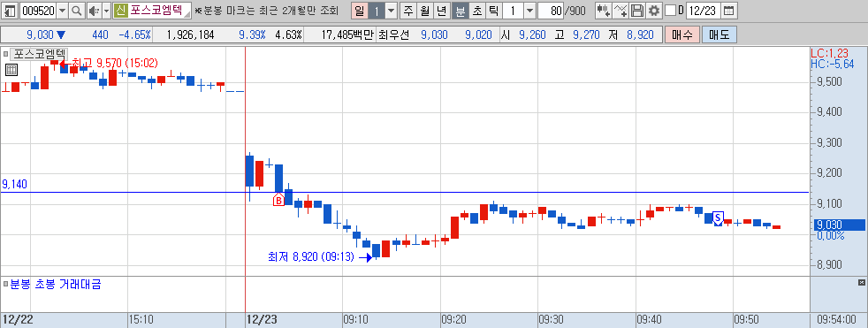Click the 분봉 초봉 거래대금 label

click(x=56, y=285)
